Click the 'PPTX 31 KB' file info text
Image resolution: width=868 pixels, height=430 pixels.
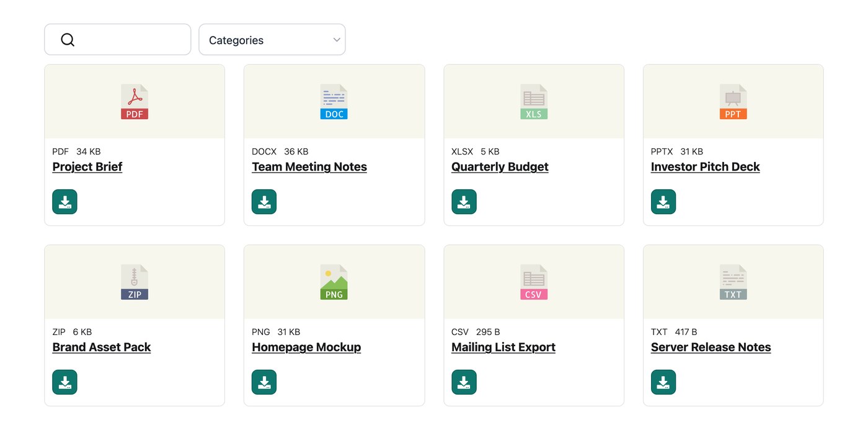click(x=677, y=151)
